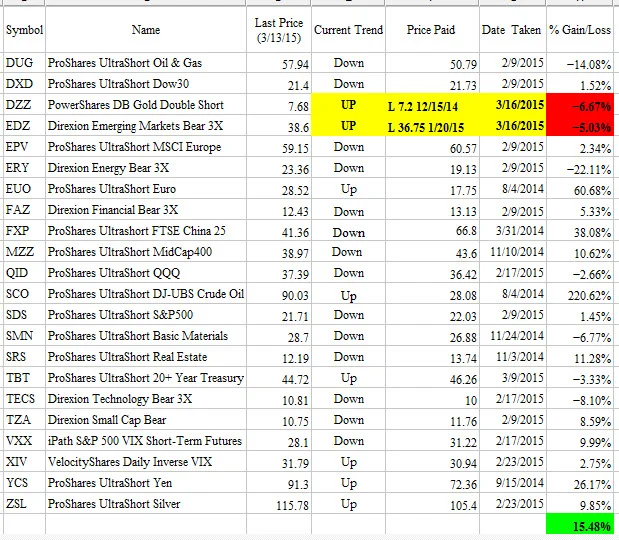Select the EUO symbol cell
This screenshot has height=540, width=619.
coord(24,189)
